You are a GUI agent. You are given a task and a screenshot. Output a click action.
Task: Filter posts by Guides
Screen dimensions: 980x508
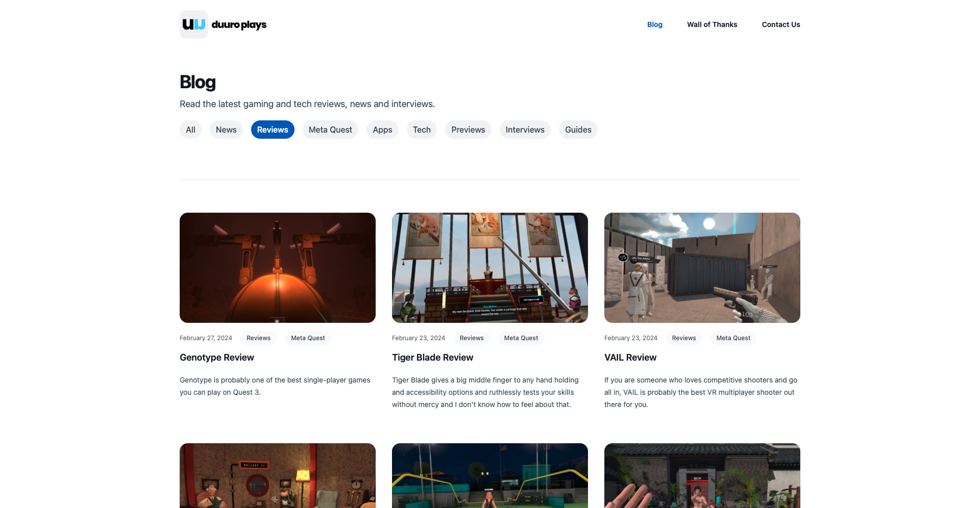pos(578,130)
